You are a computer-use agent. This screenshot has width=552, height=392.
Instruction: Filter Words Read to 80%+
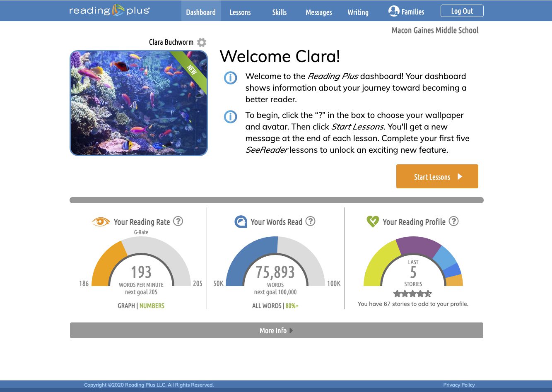click(292, 305)
